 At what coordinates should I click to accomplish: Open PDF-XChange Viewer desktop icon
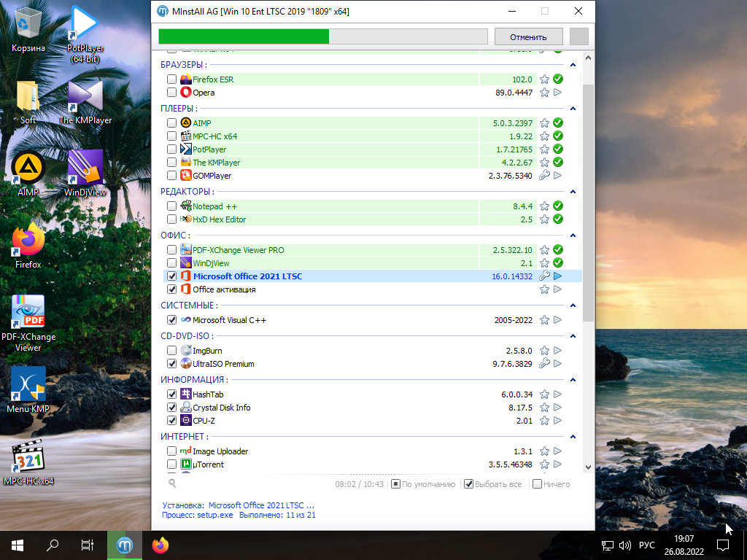[x=28, y=323]
